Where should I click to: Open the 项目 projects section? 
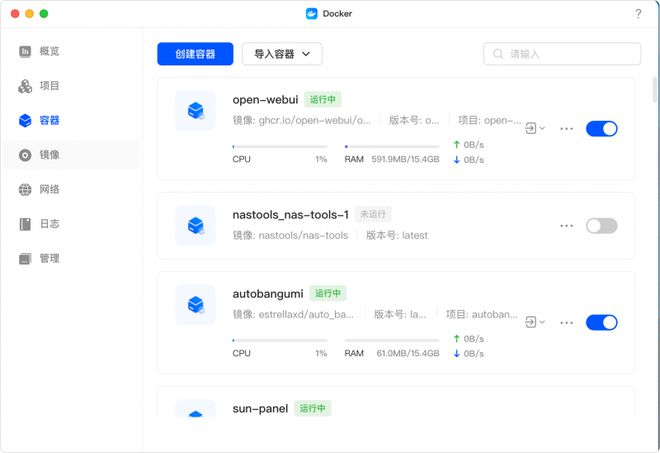71,86
